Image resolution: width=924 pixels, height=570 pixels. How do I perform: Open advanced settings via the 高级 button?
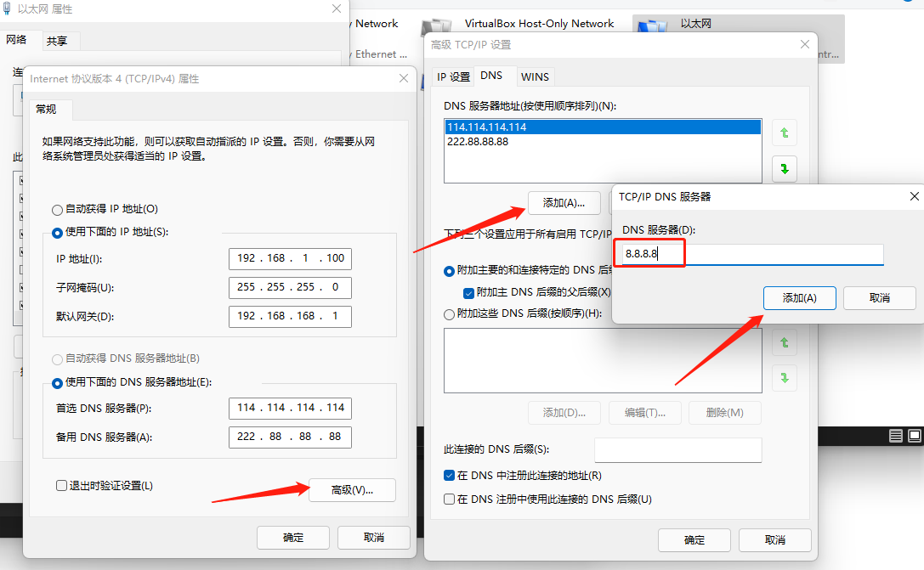(352, 490)
